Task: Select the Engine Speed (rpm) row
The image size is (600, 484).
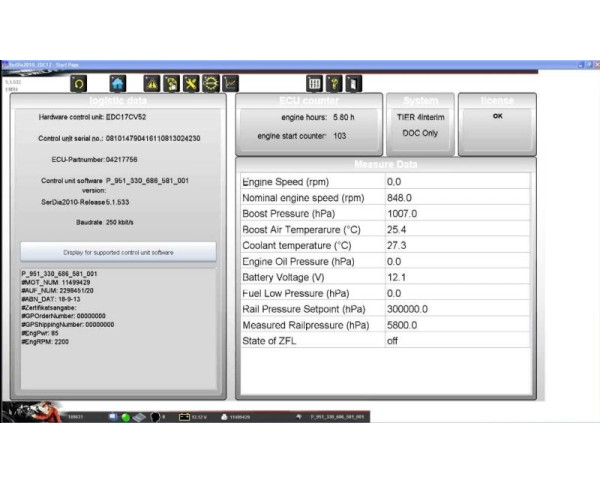Action: click(384, 182)
